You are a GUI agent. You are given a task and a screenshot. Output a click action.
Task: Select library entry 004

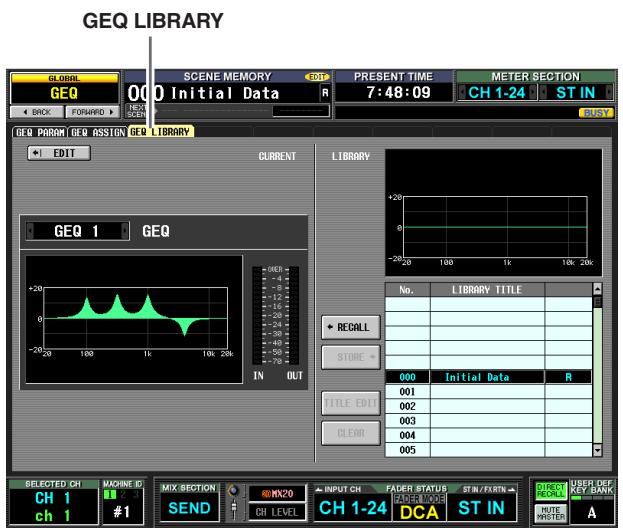tap(488, 435)
